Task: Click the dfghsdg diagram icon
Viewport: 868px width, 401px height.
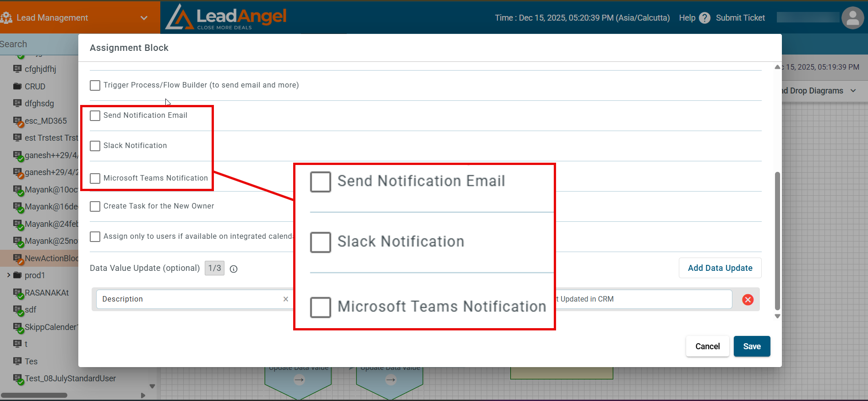Action: pyautogui.click(x=17, y=103)
